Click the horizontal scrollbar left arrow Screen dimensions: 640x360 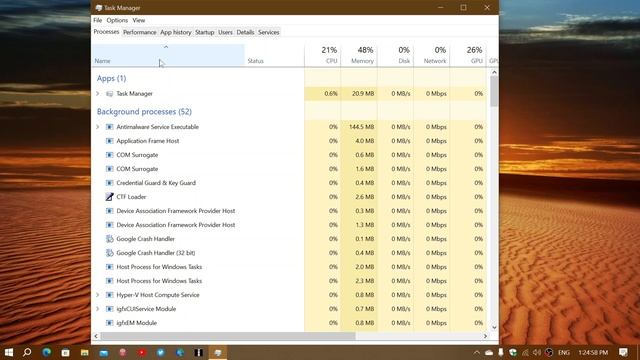coord(96,336)
